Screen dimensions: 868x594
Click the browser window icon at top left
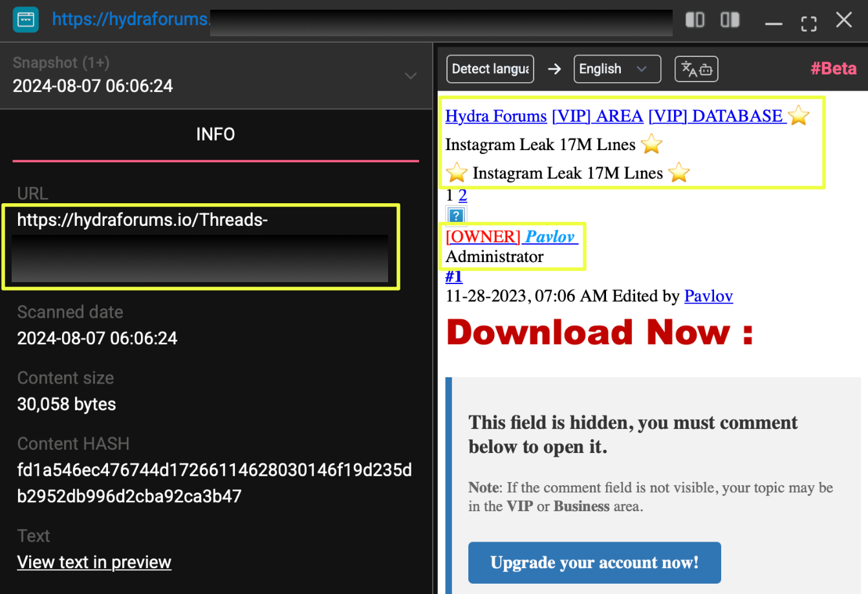pyautogui.click(x=26, y=20)
